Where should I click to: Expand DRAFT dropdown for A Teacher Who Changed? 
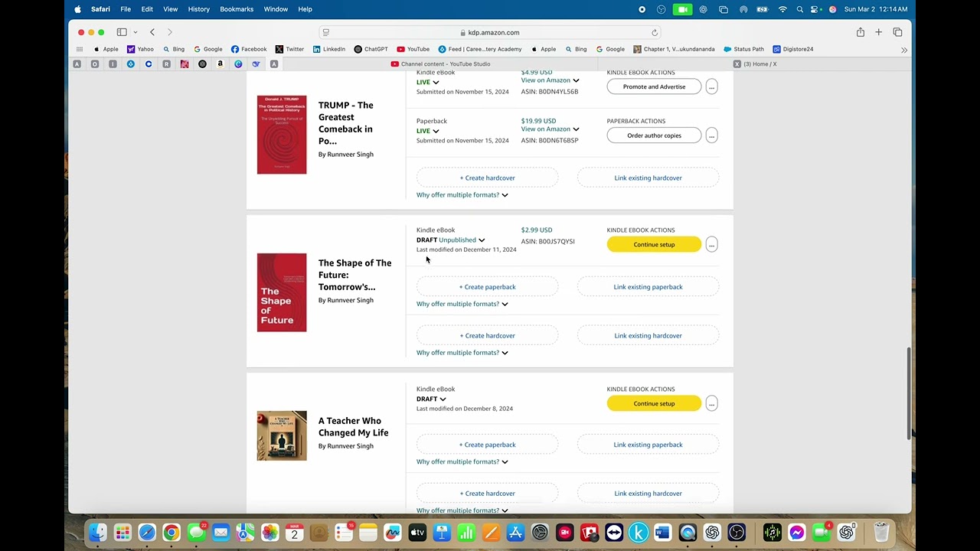click(x=443, y=399)
